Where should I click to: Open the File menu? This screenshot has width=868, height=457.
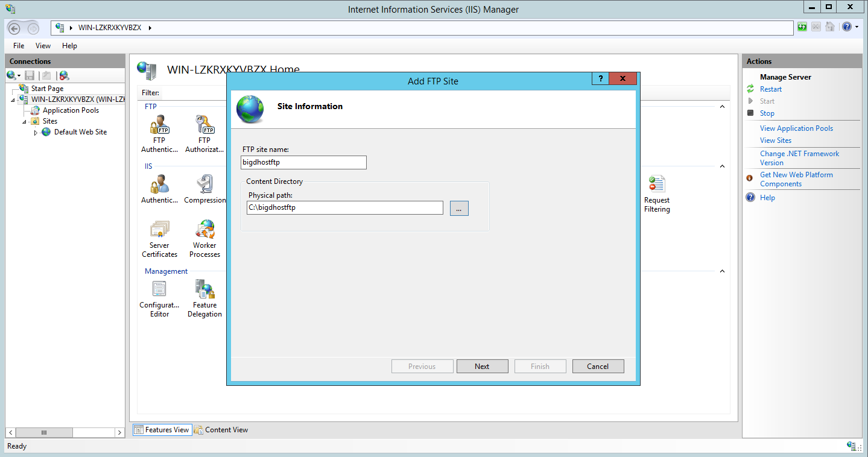click(19, 46)
